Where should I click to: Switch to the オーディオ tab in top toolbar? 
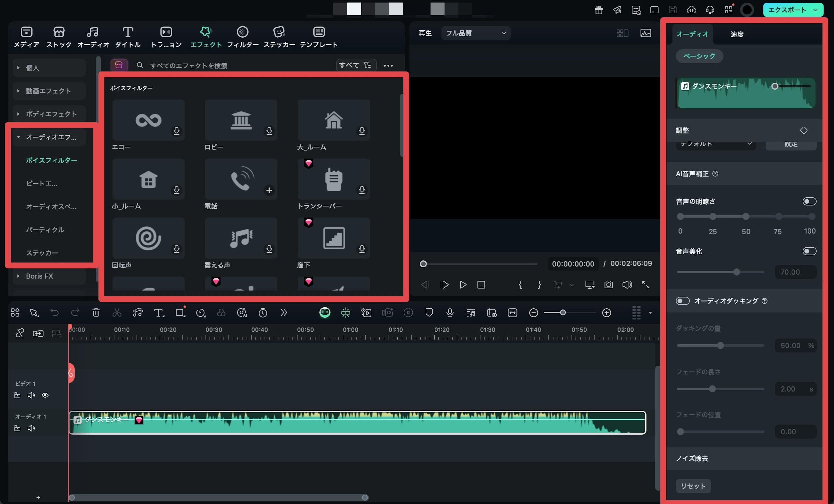[93, 37]
